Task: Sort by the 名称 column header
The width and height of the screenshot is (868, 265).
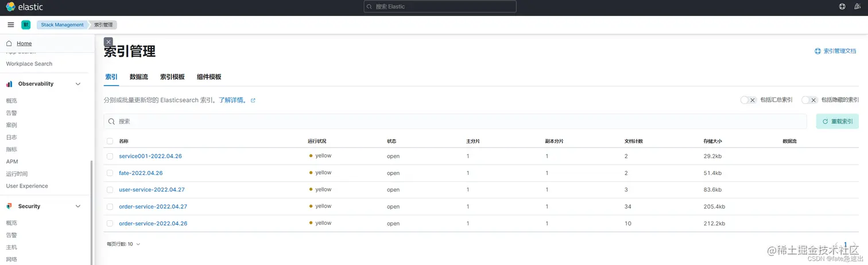Action: pos(123,141)
